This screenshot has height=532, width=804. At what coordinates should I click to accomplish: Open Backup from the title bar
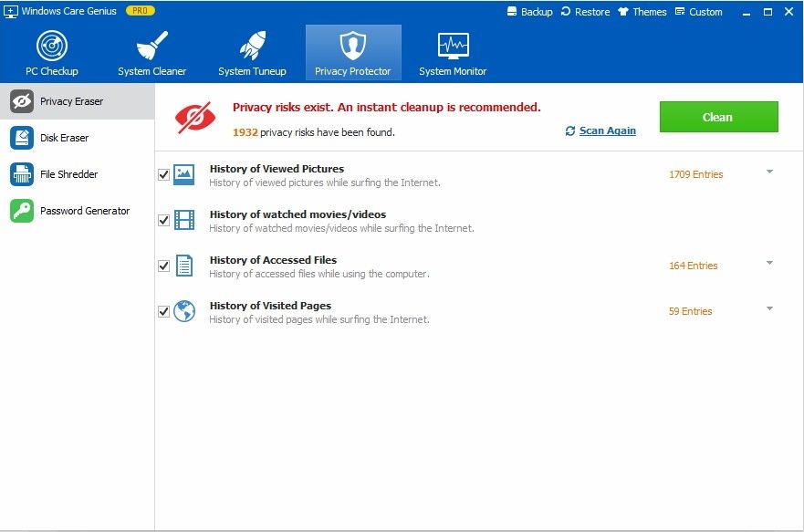[x=529, y=11]
